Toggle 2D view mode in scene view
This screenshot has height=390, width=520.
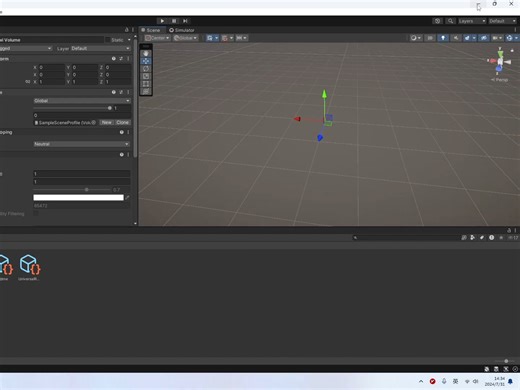[x=430, y=38]
